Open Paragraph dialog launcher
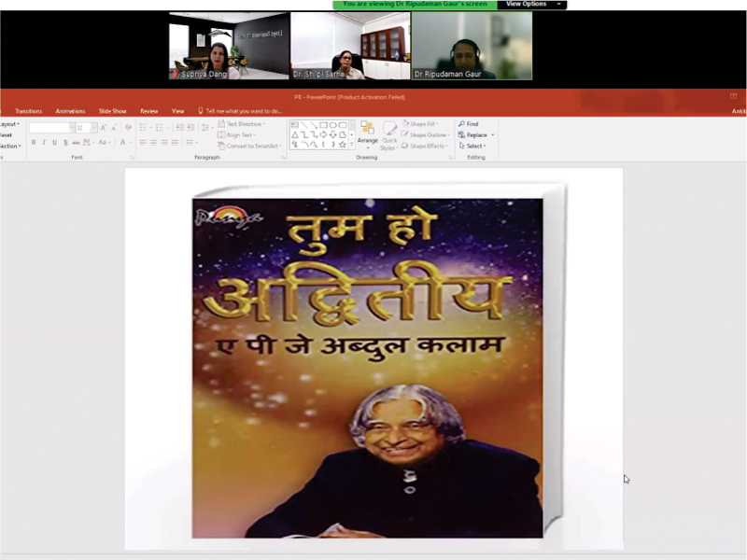The image size is (747, 560). coord(283,157)
